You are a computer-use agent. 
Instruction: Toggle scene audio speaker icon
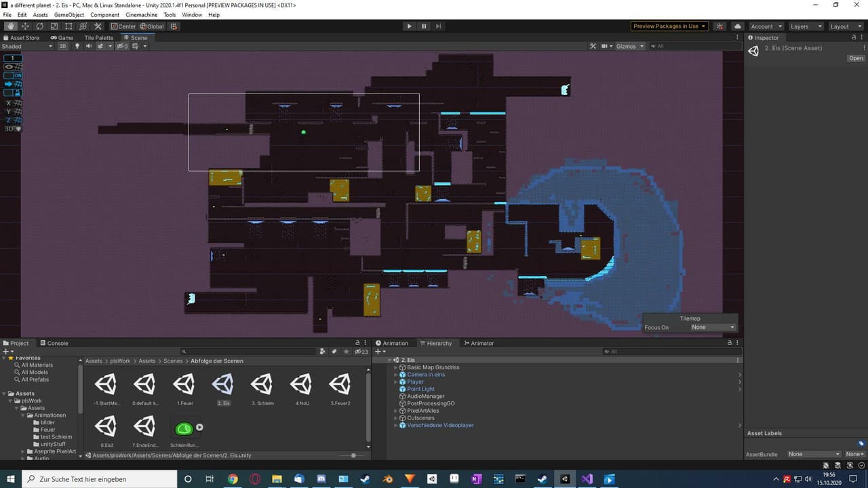tap(88, 46)
